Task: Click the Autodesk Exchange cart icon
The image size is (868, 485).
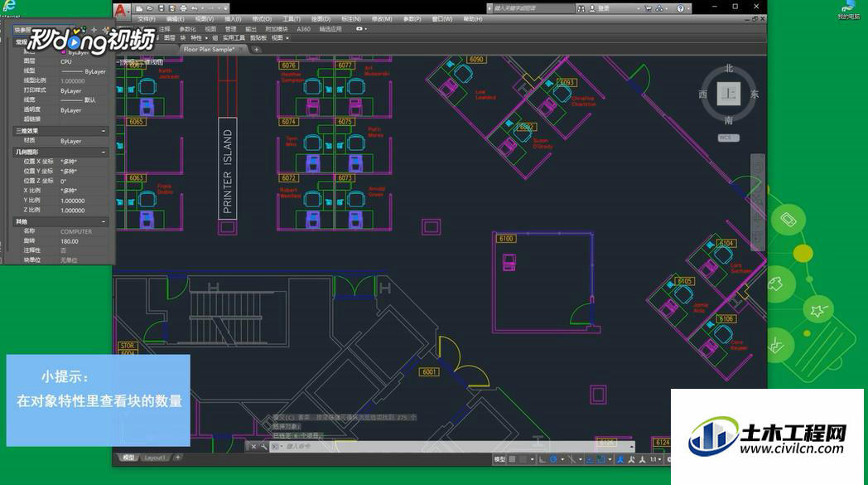Action: point(648,8)
